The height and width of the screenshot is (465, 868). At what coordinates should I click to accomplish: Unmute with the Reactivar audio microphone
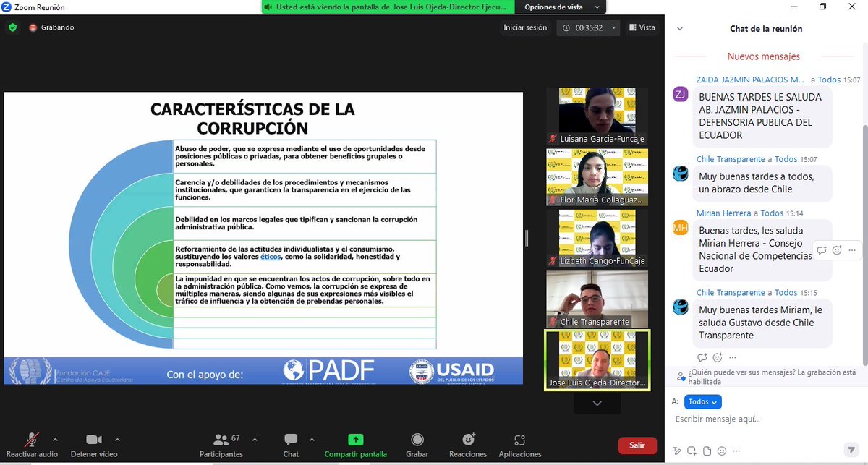pos(32,444)
